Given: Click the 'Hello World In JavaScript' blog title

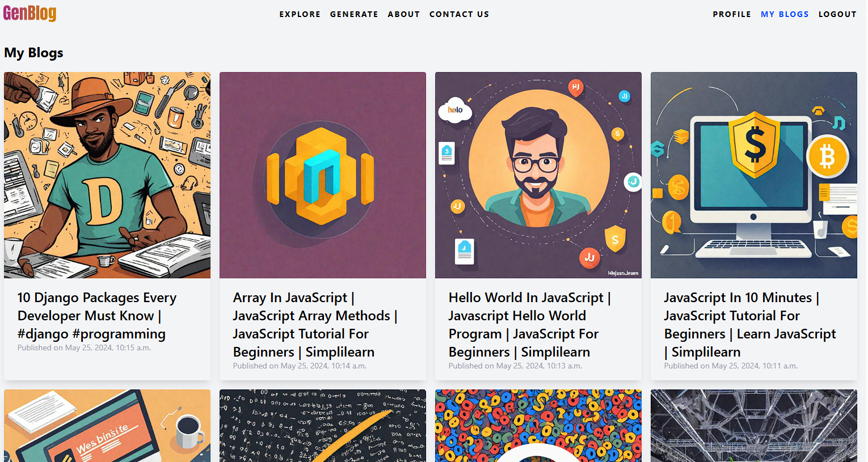Looking at the screenshot, I should pos(529,325).
